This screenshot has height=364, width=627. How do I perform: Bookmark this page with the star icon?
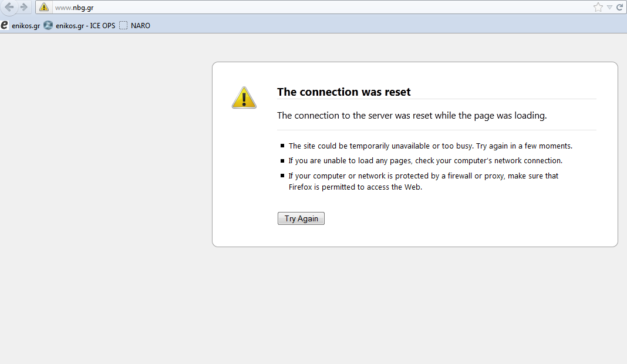(x=598, y=7)
